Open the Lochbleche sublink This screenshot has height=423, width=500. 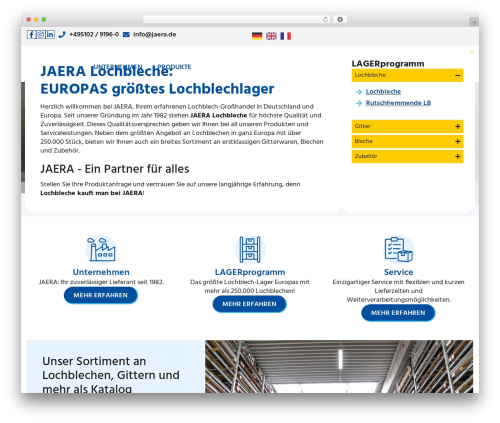[383, 92]
